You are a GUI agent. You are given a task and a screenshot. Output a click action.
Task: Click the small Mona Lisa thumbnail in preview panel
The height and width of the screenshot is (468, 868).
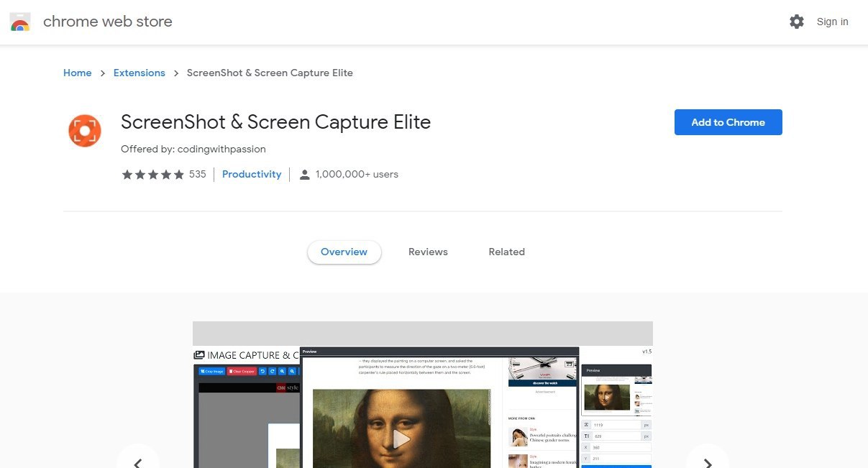(607, 397)
